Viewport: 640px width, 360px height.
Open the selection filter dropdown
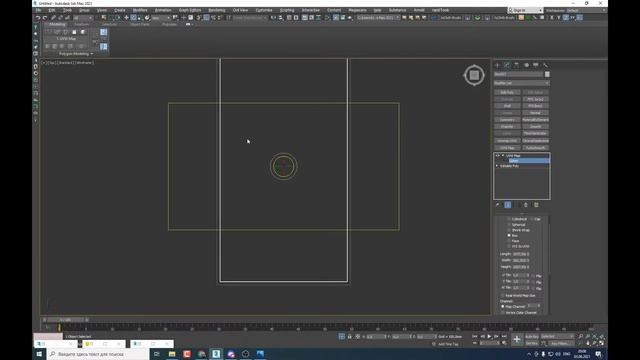click(83, 18)
